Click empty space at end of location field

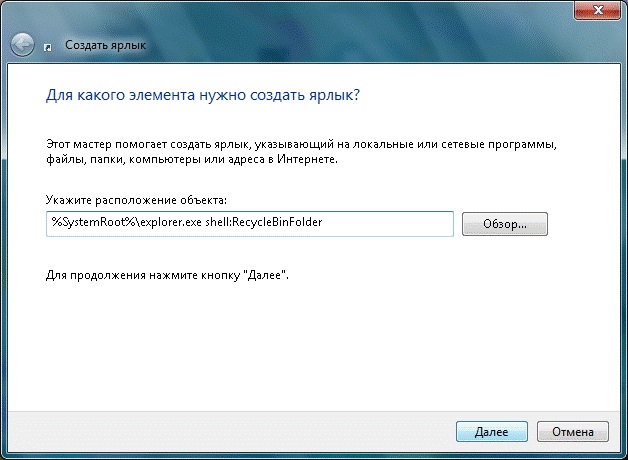[x=400, y=223]
